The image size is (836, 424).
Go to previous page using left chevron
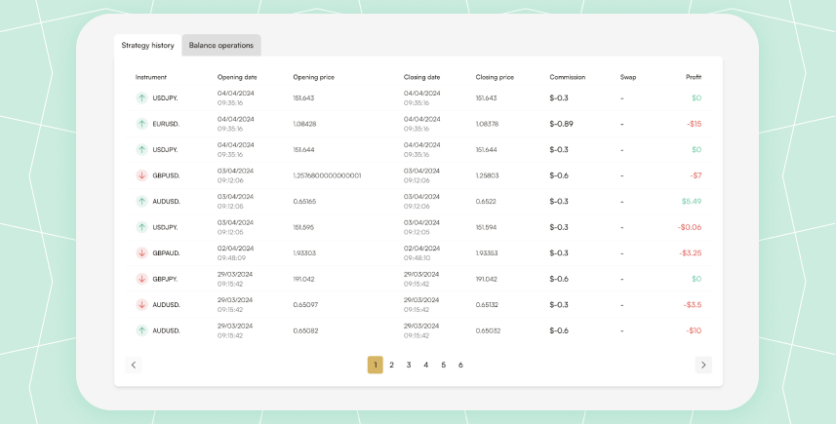click(x=133, y=365)
